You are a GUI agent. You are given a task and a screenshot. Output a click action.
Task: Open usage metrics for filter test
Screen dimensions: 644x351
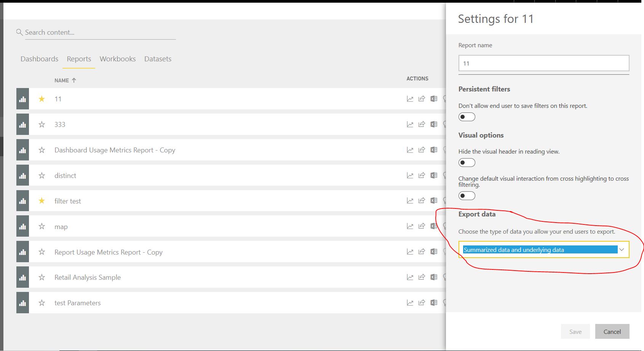[x=410, y=201]
